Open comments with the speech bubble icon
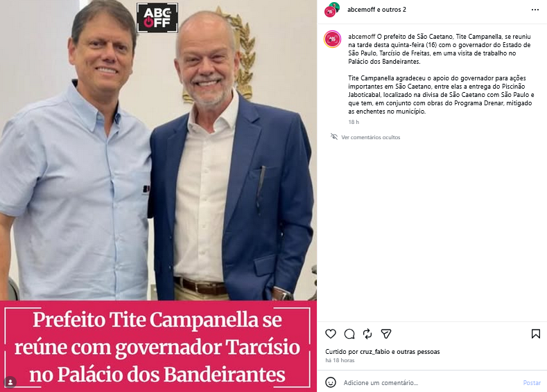 [x=349, y=334]
